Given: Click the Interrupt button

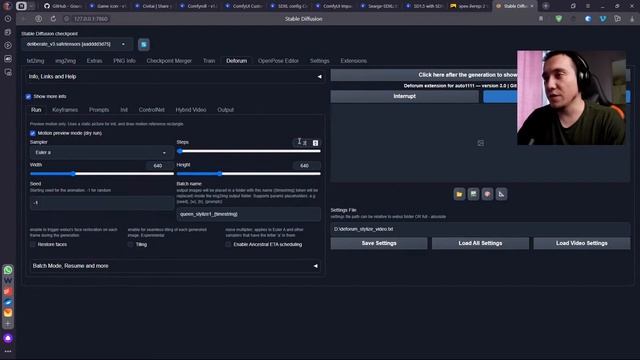Looking at the screenshot, I should pyautogui.click(x=404, y=96).
